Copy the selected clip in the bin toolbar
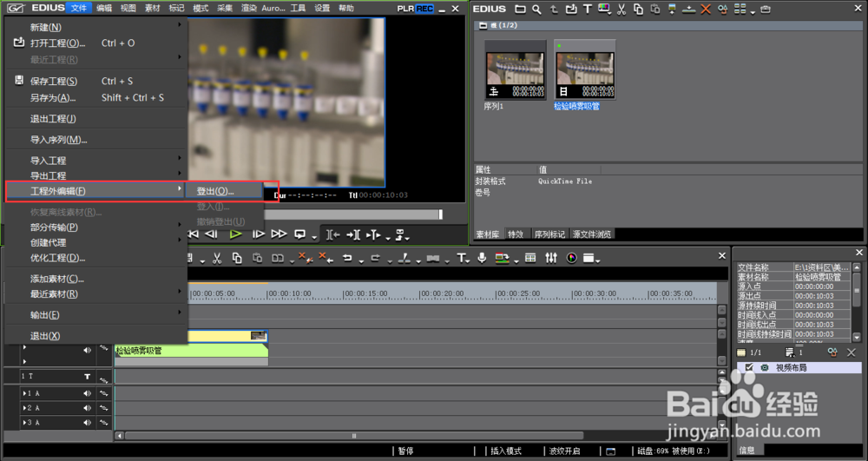Image resolution: width=868 pixels, height=461 pixels. 638,9
